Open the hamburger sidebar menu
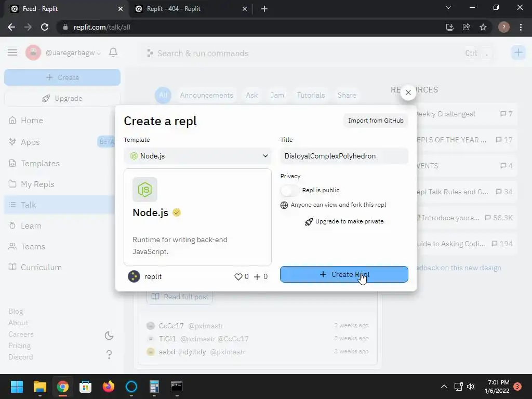 12,52
